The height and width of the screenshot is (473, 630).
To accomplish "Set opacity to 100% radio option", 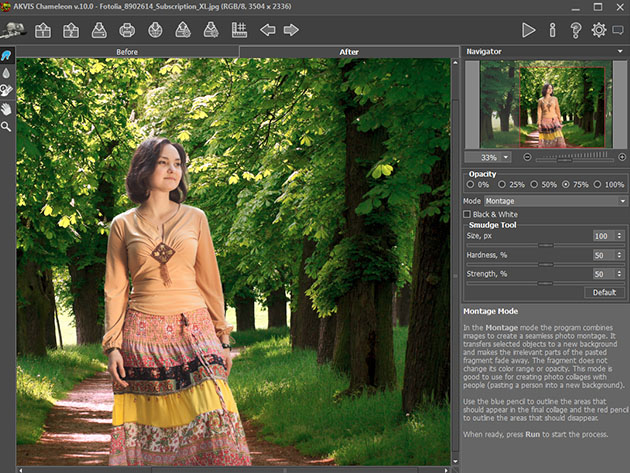I will click(x=599, y=185).
